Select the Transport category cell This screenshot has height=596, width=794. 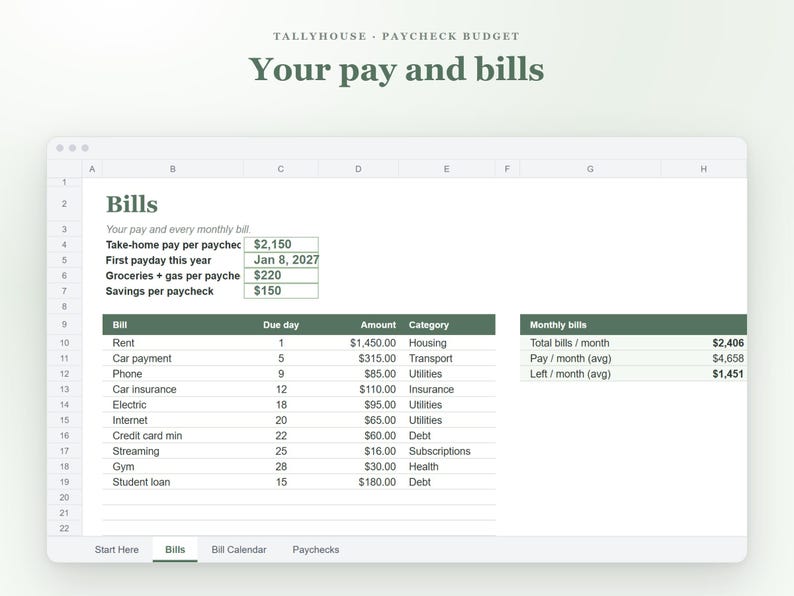pos(447,359)
